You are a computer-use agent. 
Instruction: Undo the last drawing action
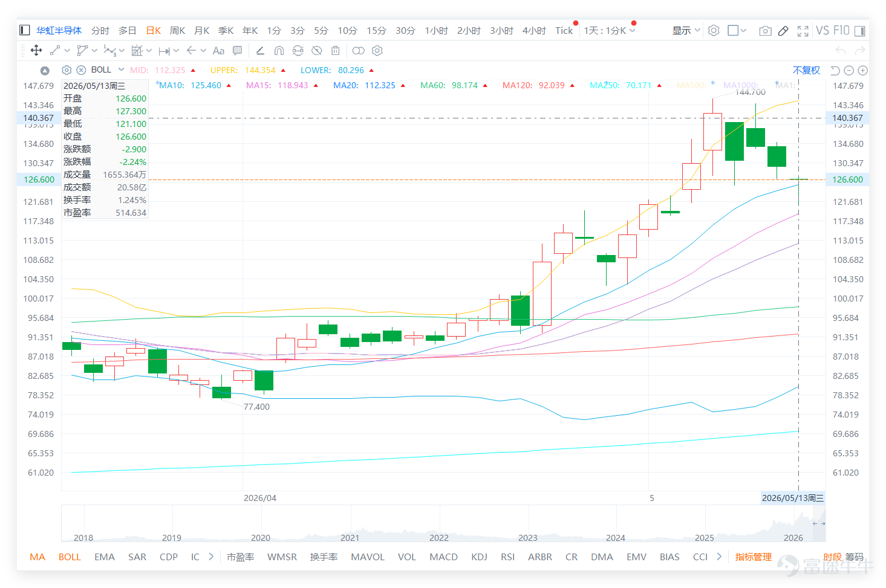(841, 50)
